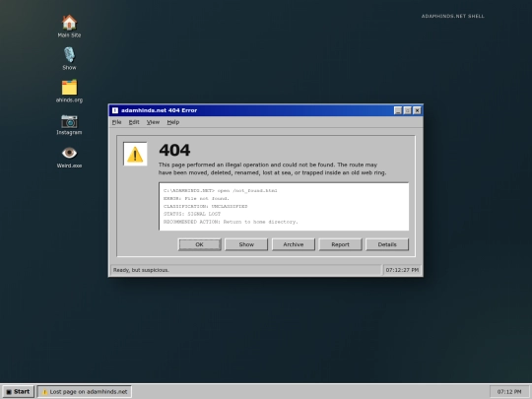
Task: Select the Lost page on adamhinds.net taskbar item
Action: [84, 391]
